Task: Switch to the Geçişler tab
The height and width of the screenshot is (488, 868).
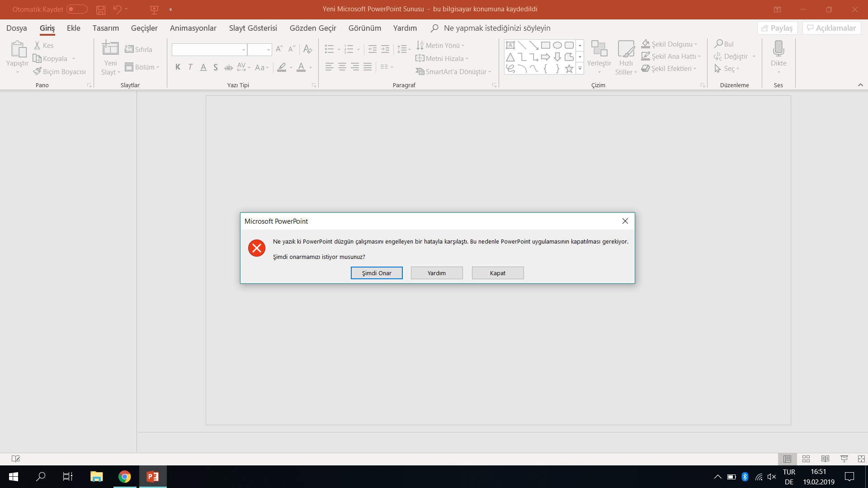Action: coord(144,28)
